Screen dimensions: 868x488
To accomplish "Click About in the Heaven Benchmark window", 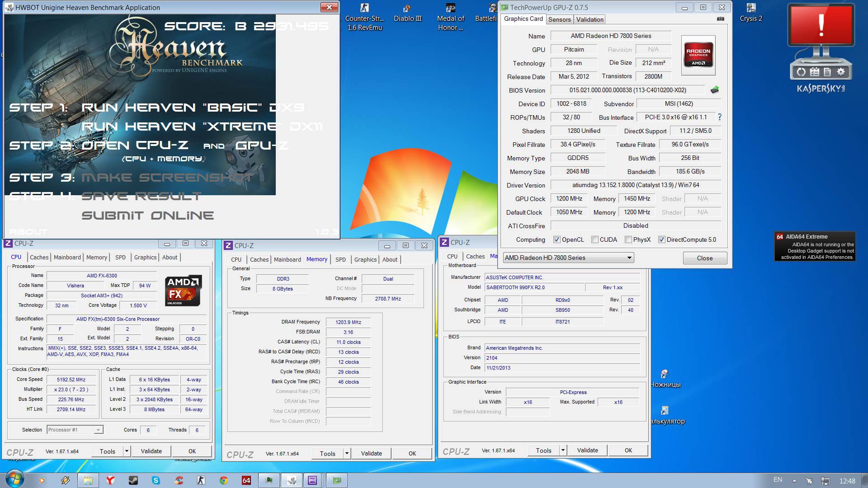I will pyautogui.click(x=28, y=231).
